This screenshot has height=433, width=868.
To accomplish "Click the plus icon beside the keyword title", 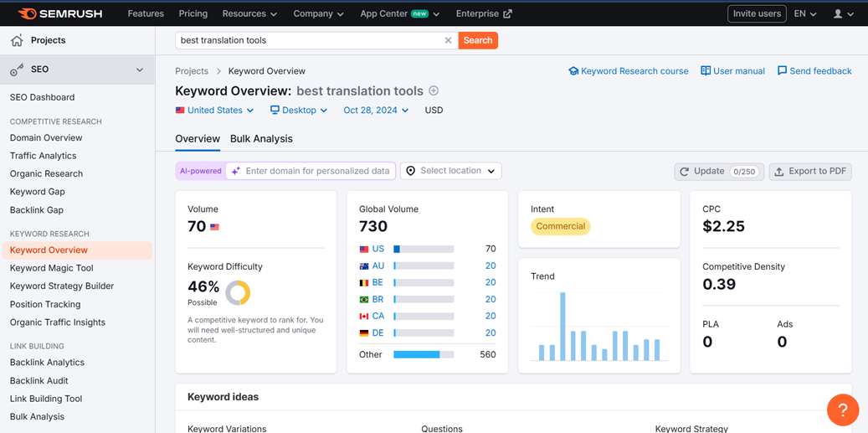I will point(434,90).
